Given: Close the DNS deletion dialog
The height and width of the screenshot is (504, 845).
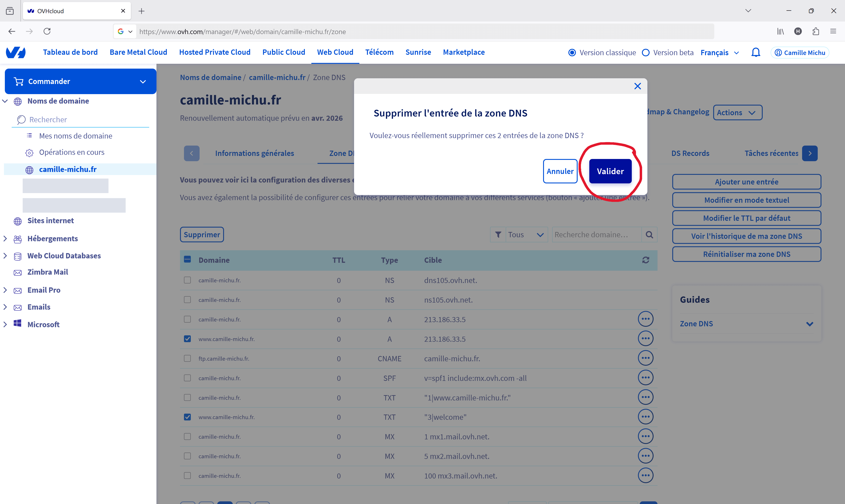Looking at the screenshot, I should point(637,86).
